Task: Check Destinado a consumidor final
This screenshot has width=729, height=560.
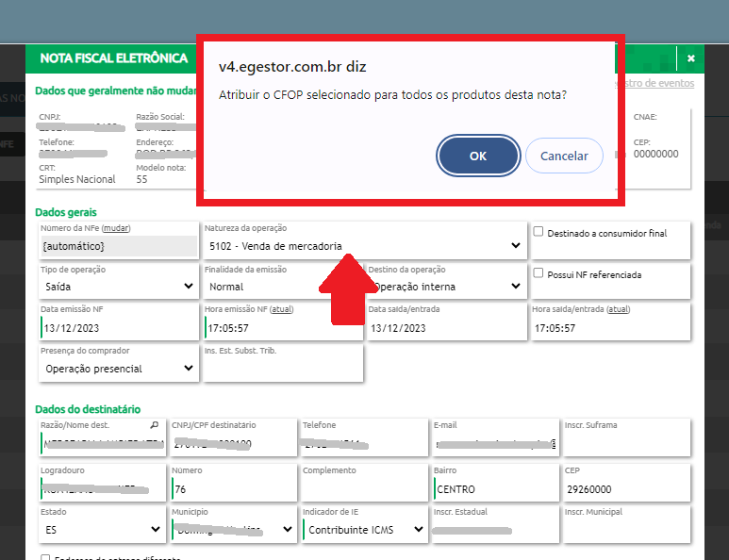Action: pos(538,231)
